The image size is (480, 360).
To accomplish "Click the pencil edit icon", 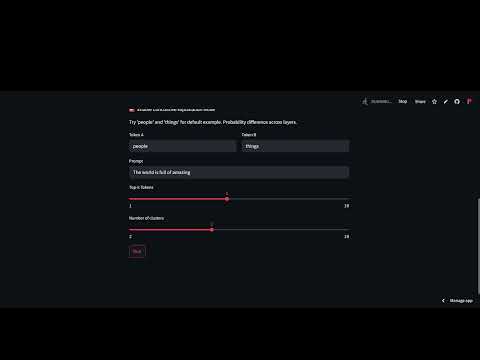I will (x=446, y=102).
